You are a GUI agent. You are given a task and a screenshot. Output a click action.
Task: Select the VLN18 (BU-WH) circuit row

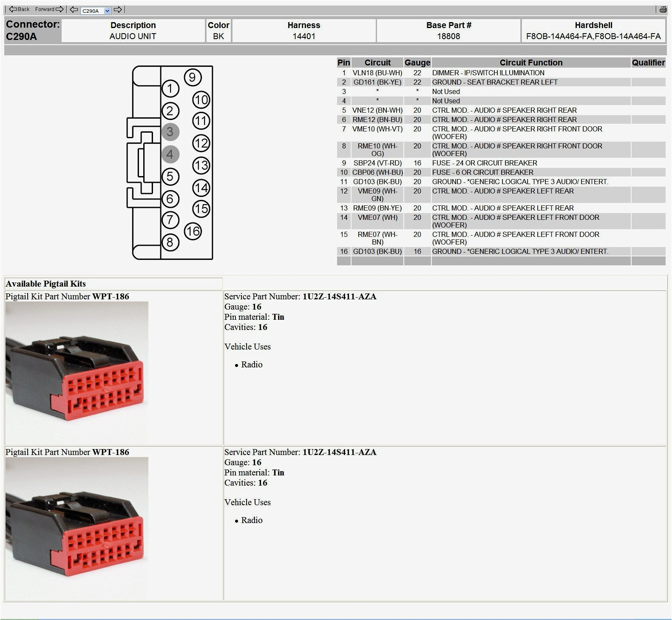tap(377, 73)
